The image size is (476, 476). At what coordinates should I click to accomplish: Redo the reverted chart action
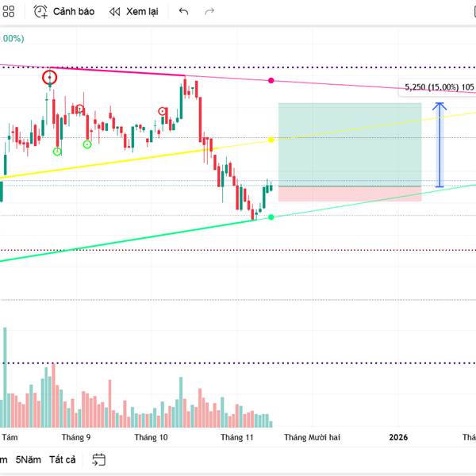point(209,12)
